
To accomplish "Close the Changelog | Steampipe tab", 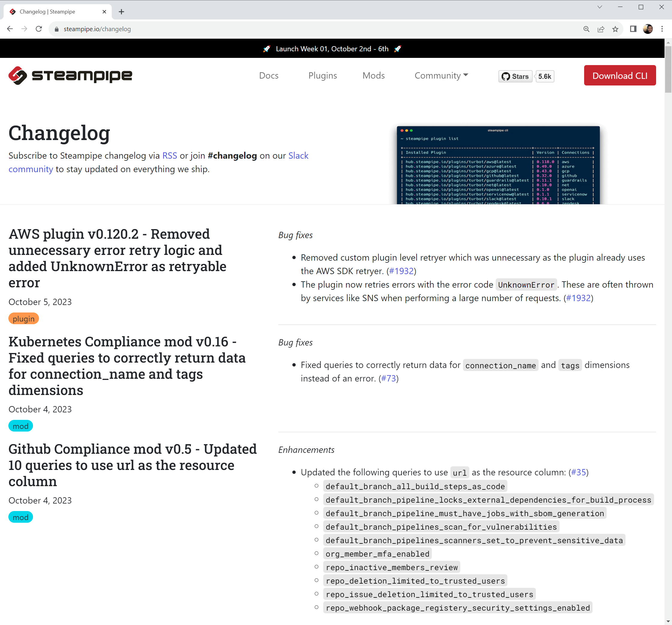I will coord(104,12).
